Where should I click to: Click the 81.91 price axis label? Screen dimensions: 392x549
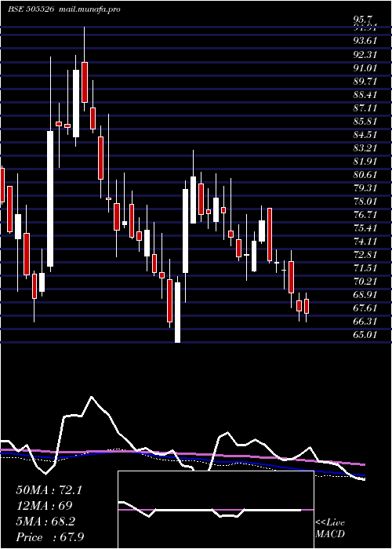365,162
